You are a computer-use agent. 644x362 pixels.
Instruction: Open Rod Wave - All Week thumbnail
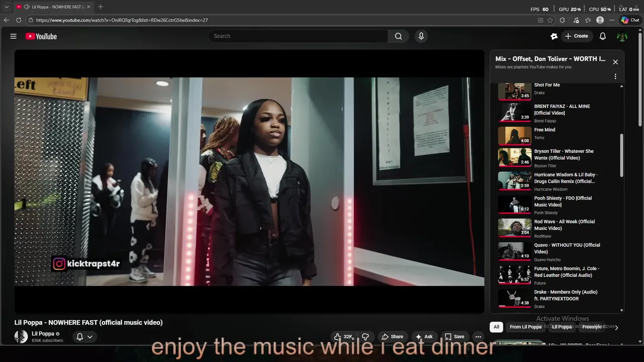tap(515, 227)
